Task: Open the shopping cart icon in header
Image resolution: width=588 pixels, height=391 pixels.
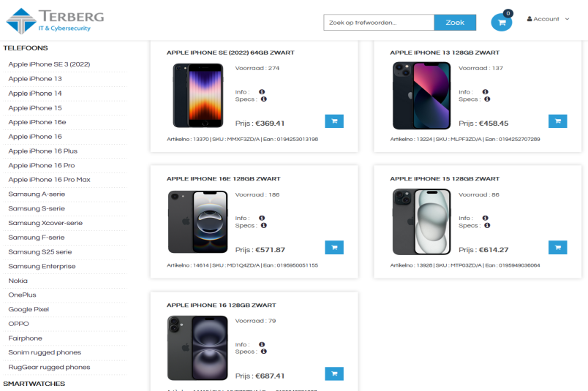Action: 502,22
